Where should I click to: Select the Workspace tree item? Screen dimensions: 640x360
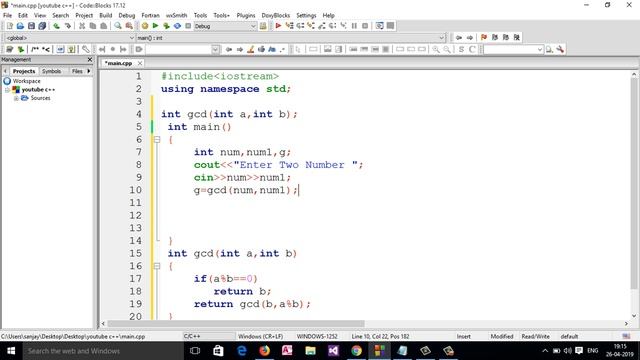click(x=27, y=81)
